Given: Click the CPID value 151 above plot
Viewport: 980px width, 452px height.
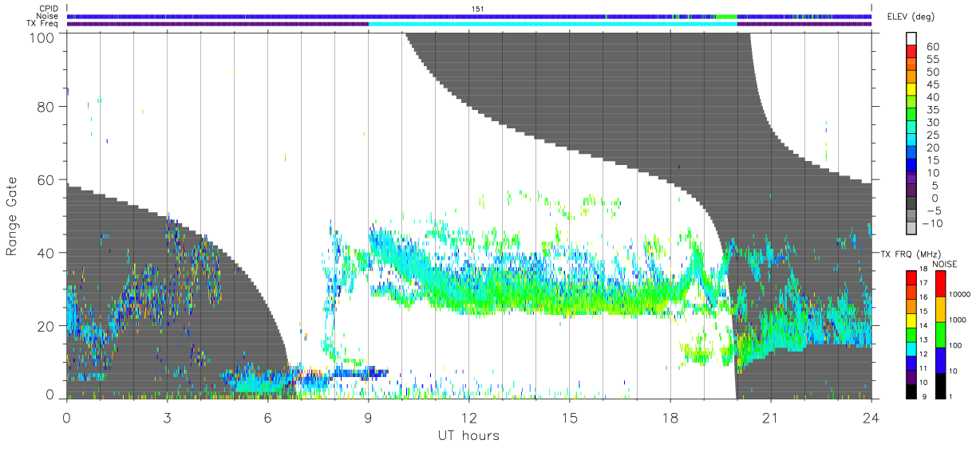Looking at the screenshot, I should pos(477,9).
